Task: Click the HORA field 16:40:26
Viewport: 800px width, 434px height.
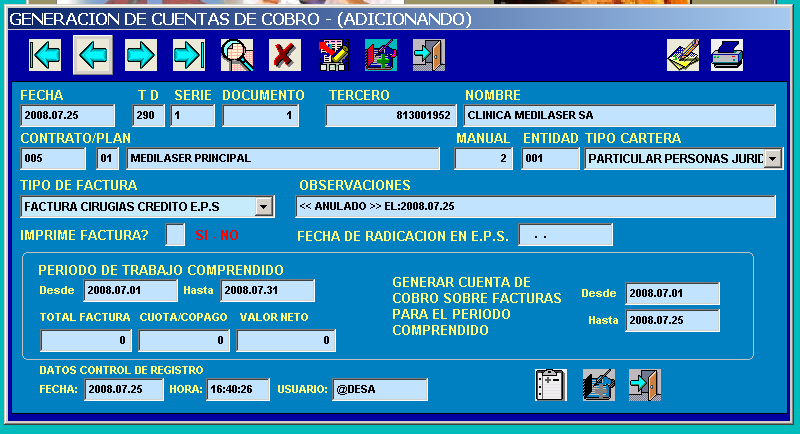Action: point(238,389)
